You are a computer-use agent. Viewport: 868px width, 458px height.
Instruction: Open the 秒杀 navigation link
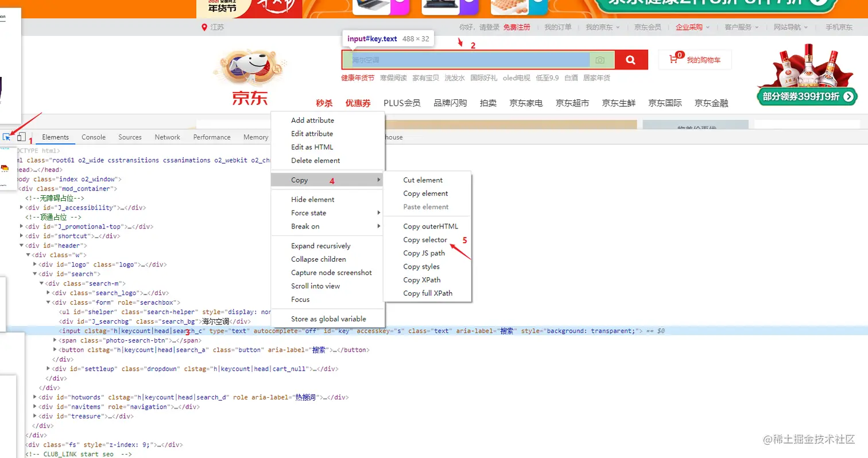(x=324, y=103)
